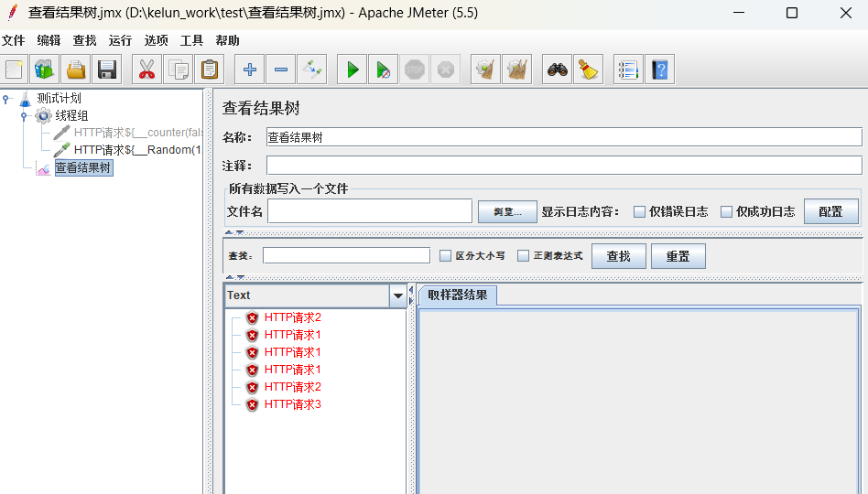Select the HTTP请求3 result entry
Viewport: 868px width, 494px height.
click(x=292, y=404)
